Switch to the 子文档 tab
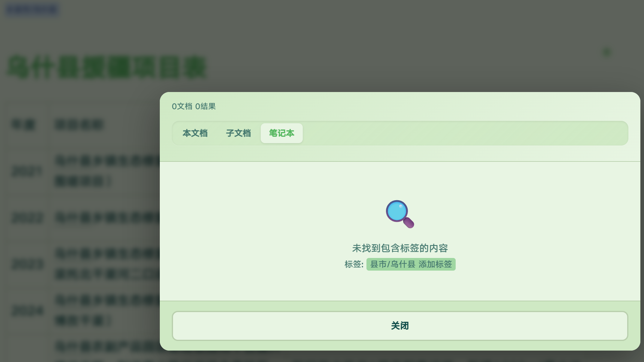This screenshot has height=362, width=644. tap(238, 133)
